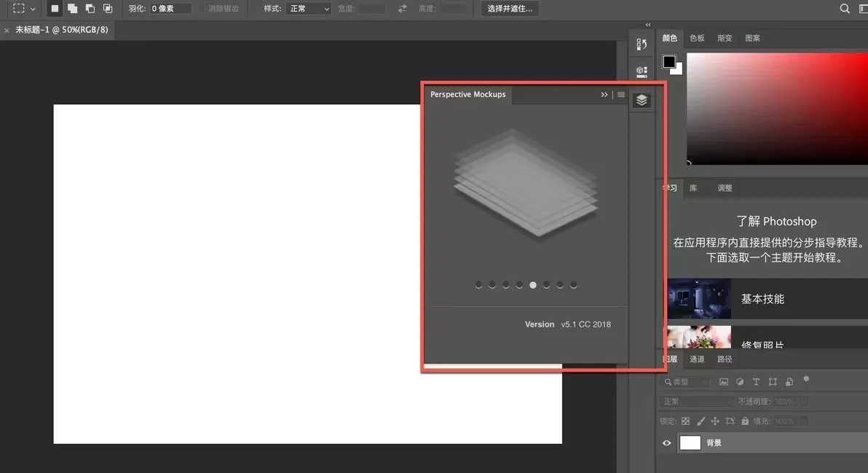Toggle the Subtract from selection mode

pos(90,9)
